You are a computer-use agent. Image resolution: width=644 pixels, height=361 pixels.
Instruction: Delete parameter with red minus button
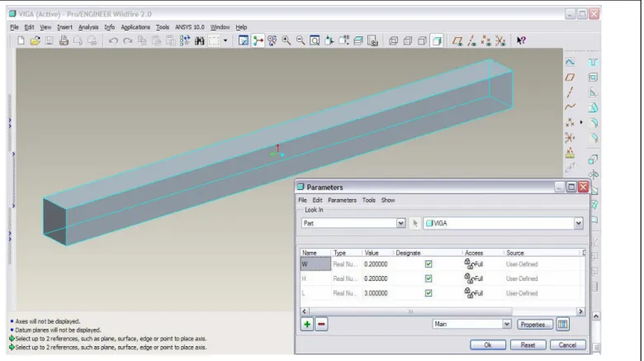coord(321,325)
